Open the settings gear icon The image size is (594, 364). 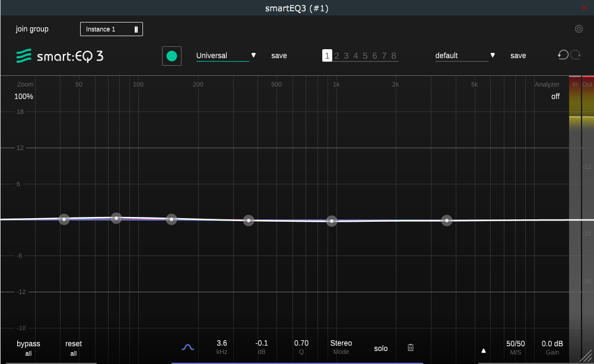coord(579,29)
